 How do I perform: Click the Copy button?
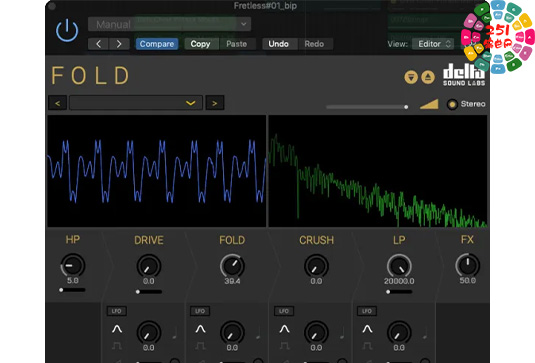pyautogui.click(x=200, y=44)
